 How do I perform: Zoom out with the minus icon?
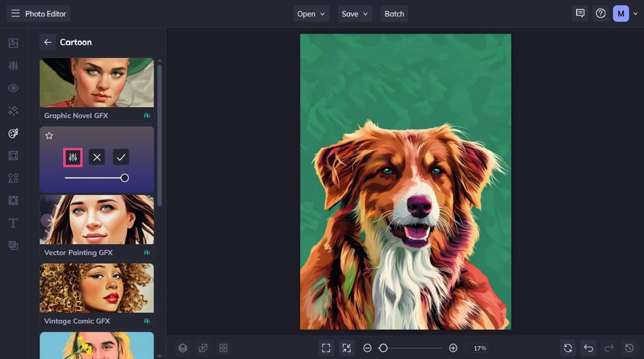[368, 348]
